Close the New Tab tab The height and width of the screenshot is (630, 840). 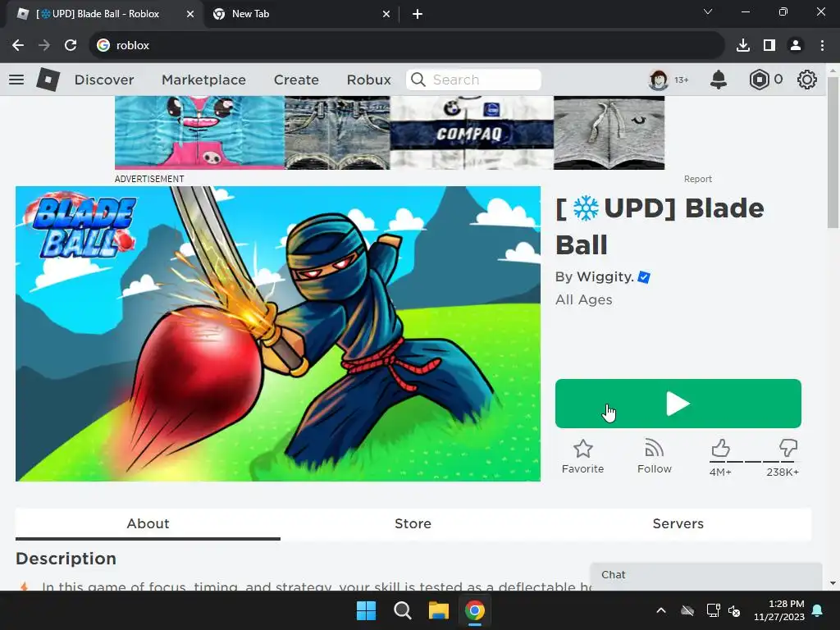[386, 14]
